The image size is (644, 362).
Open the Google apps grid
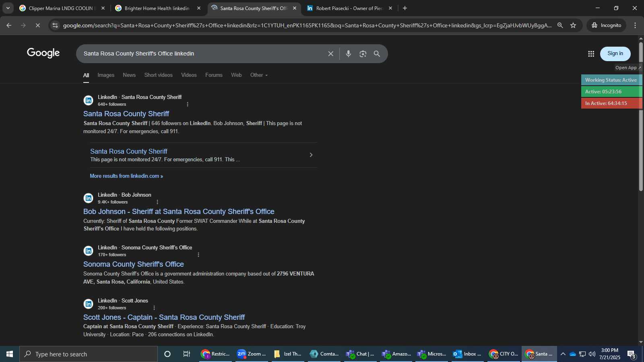(x=591, y=54)
